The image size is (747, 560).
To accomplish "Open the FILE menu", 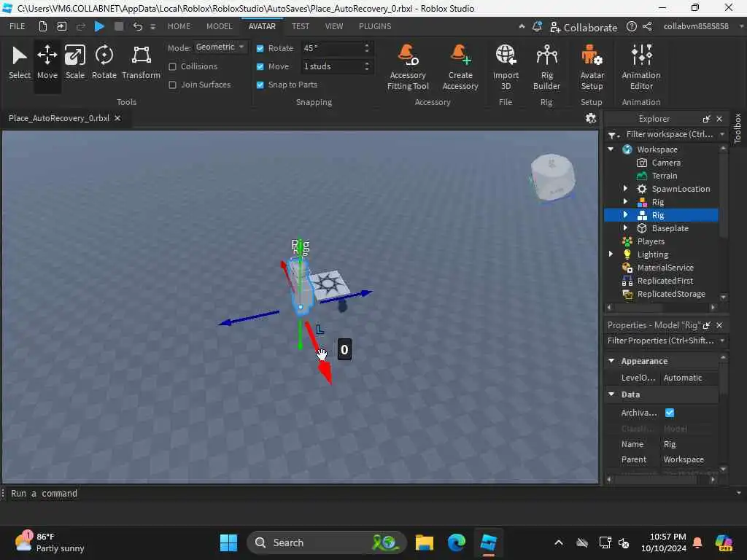I will point(18,26).
